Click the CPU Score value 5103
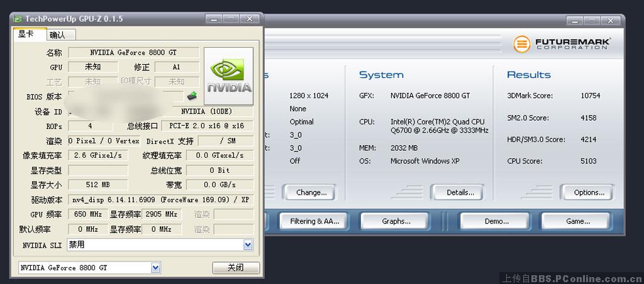Screen dimensions: 644x284 (589, 161)
